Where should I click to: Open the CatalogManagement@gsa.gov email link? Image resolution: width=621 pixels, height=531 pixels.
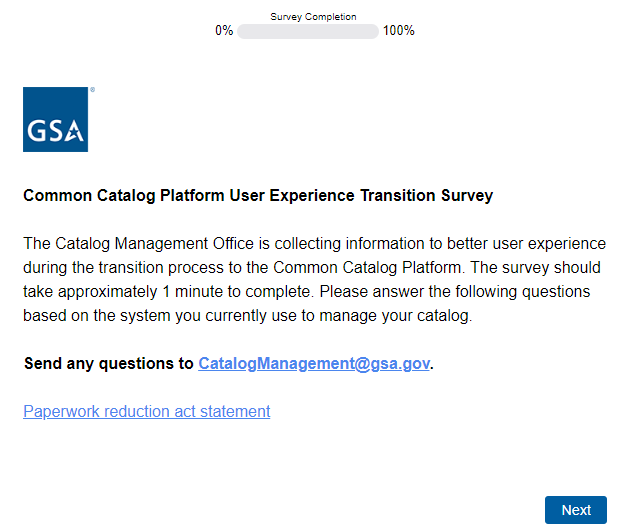tap(314, 363)
